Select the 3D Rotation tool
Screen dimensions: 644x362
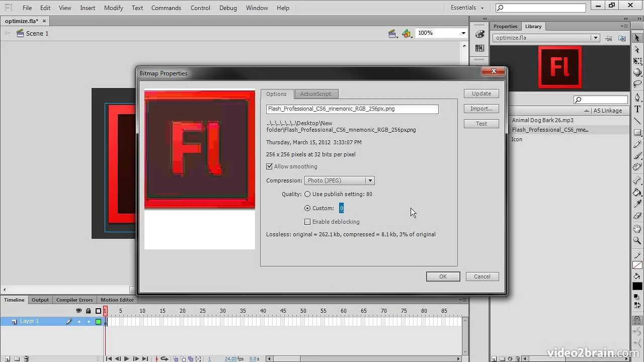[x=637, y=72]
